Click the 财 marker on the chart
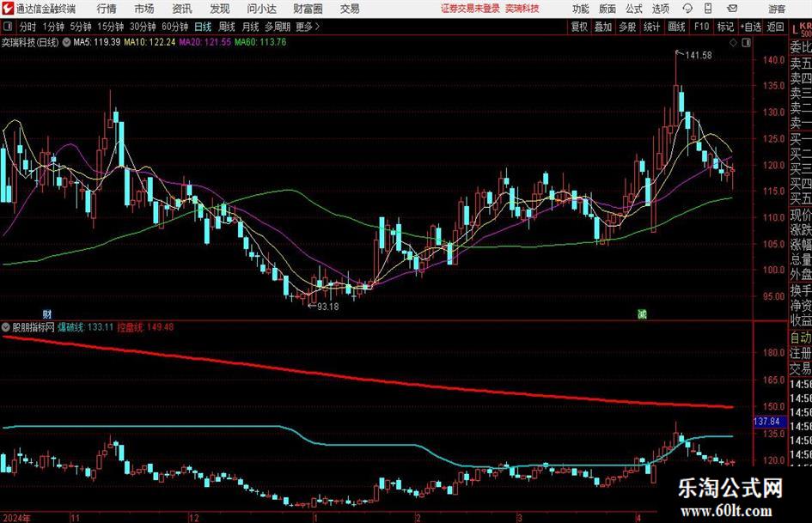The width and height of the screenshot is (812, 523). point(47,313)
